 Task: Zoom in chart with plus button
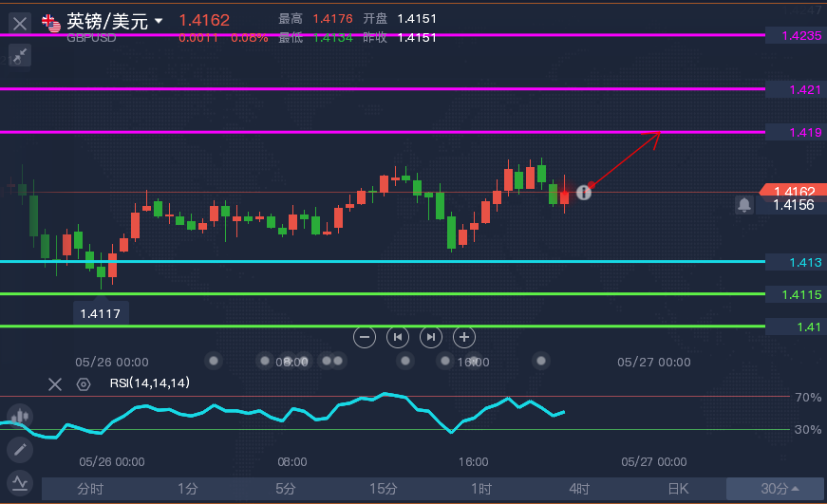click(x=464, y=337)
